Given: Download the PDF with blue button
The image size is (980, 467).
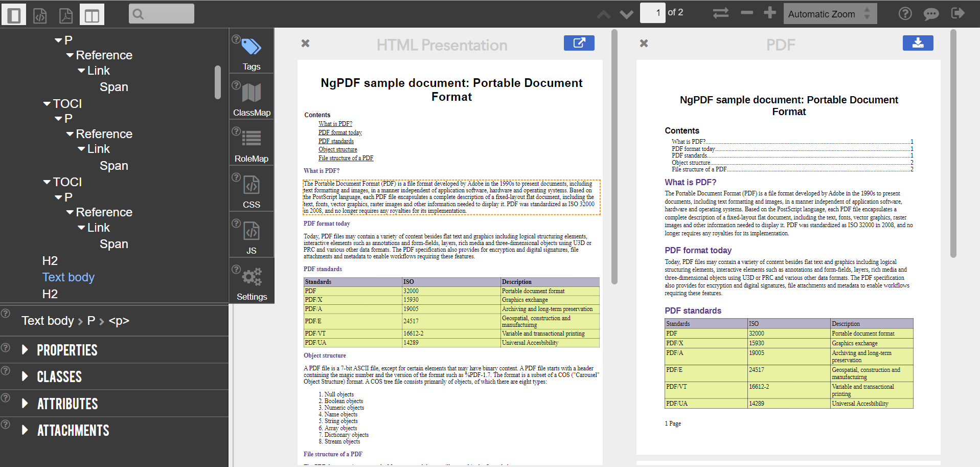Looking at the screenshot, I should (918, 43).
